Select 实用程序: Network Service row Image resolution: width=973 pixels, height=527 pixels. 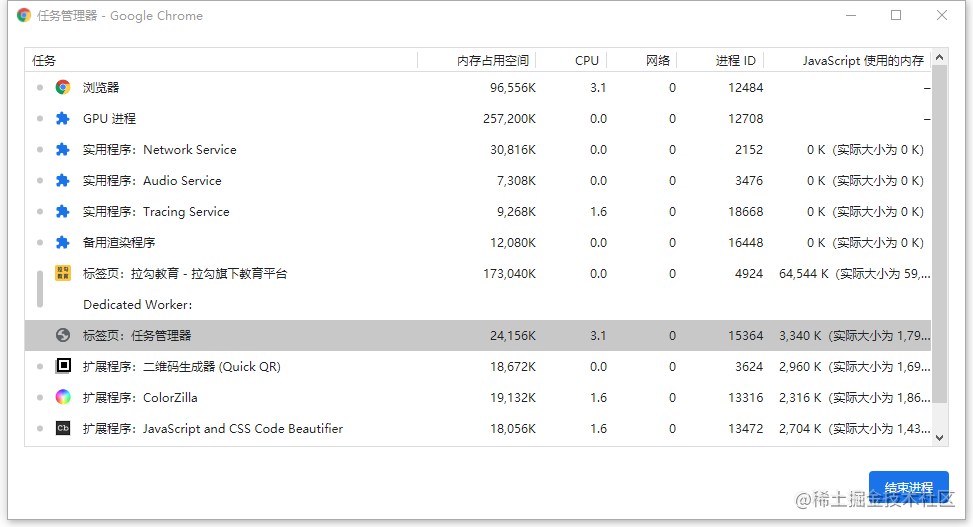point(478,150)
